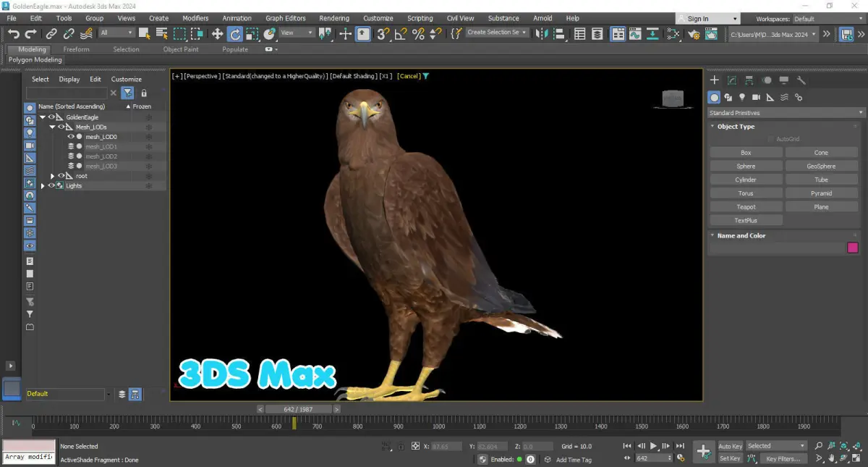Activate the Select and Rotate tool
The image size is (868, 467).
point(235,33)
